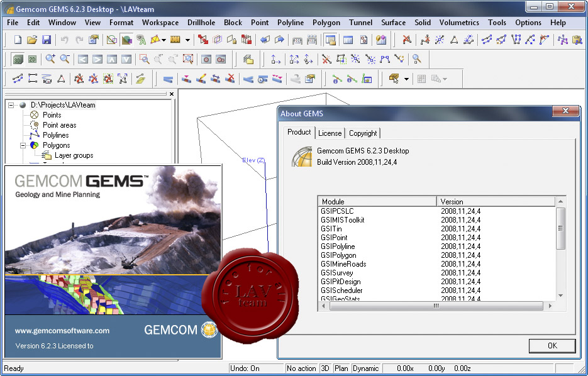Image resolution: width=588 pixels, height=376 pixels.
Task: Click the layer folder stack icon
Action: click(248, 59)
